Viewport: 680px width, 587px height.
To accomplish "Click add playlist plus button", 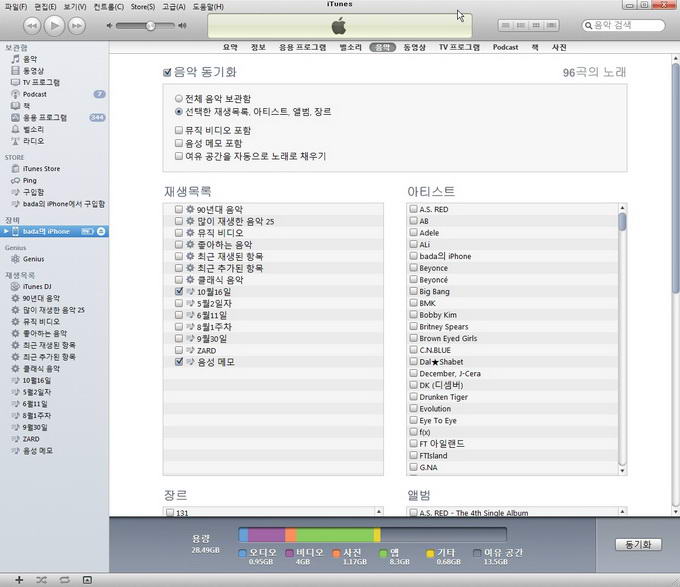I will point(19,580).
